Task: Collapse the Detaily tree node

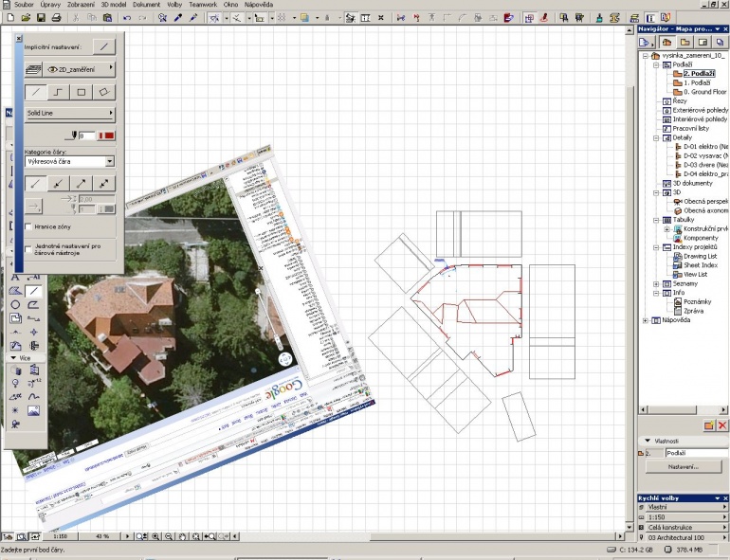Action: 656,137
